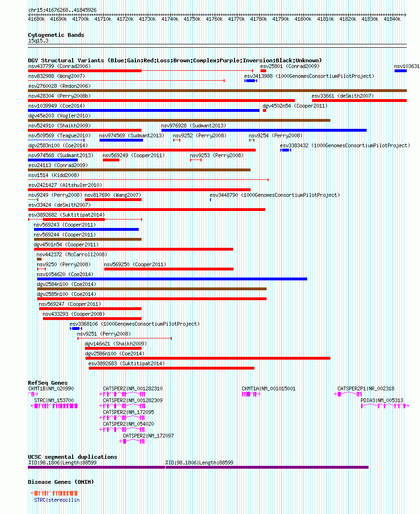420x514 pixels.
Task: Open the STRC|stereocilin OMIM link
Action: click(57, 500)
